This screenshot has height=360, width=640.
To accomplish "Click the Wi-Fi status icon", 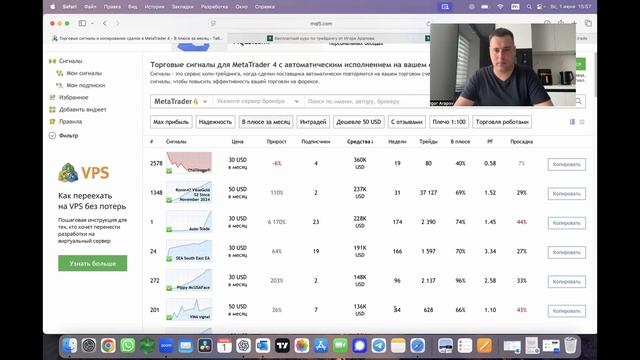I will pos(500,7).
